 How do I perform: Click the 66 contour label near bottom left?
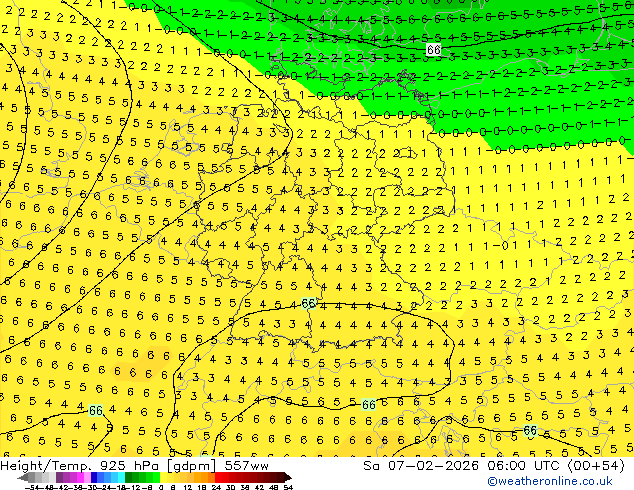coord(95,411)
